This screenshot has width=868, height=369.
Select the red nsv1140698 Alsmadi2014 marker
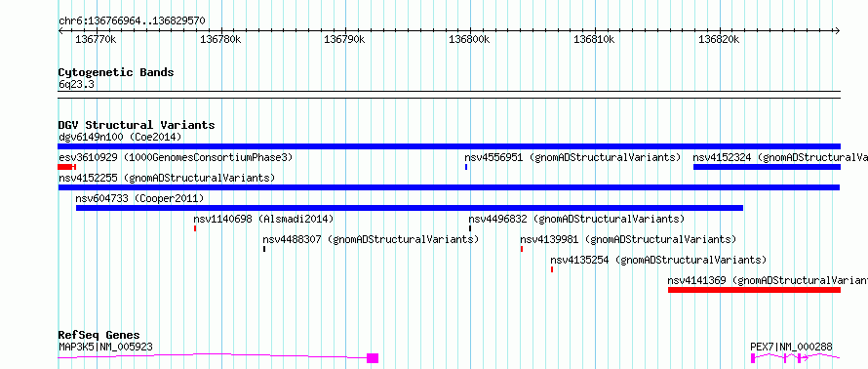195,228
